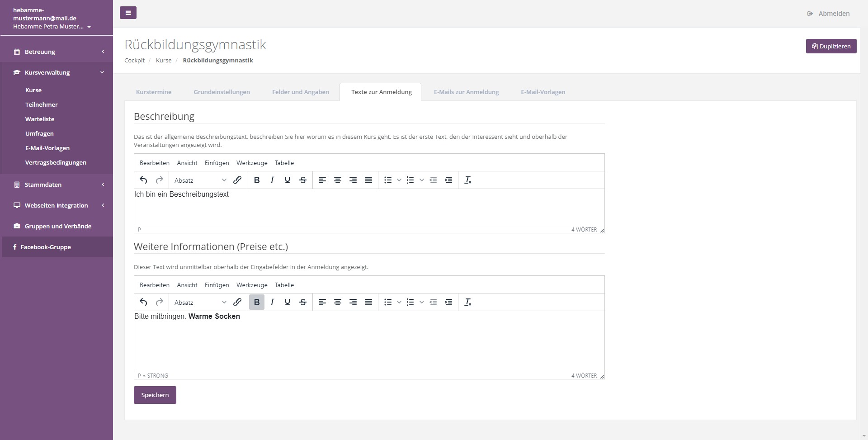Open Absatz format dropdown in Beschreibung editor
Image resolution: width=868 pixels, height=440 pixels.
200,180
